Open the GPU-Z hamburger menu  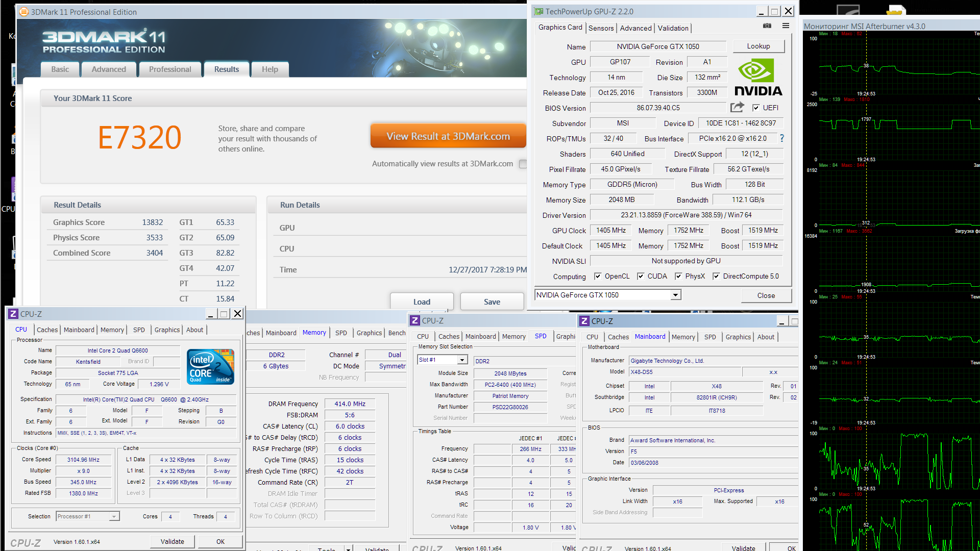786,26
